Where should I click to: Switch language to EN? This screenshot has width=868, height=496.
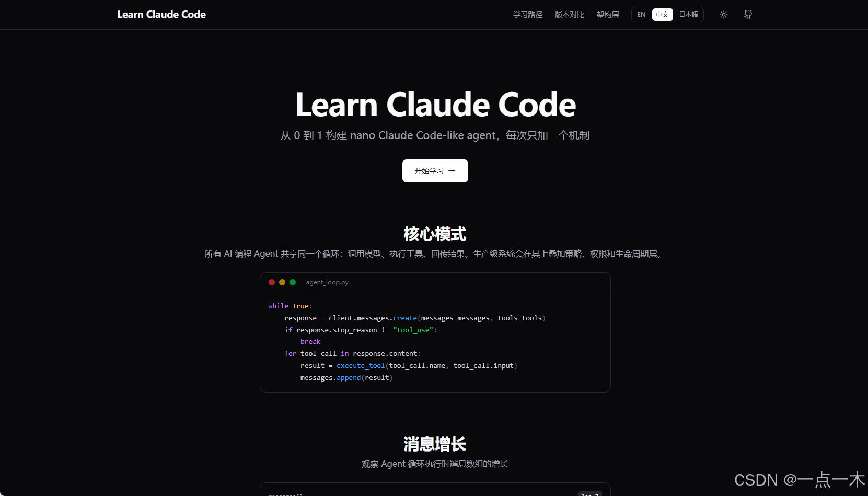click(641, 15)
